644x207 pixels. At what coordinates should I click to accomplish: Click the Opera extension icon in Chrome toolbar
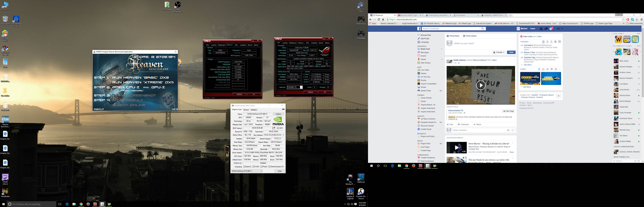pyautogui.click(x=628, y=20)
